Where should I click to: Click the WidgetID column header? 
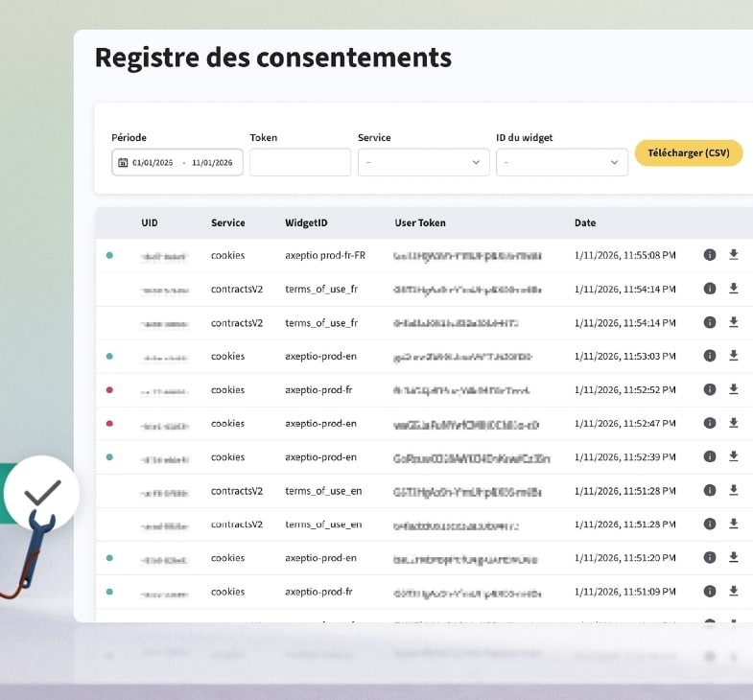(306, 222)
